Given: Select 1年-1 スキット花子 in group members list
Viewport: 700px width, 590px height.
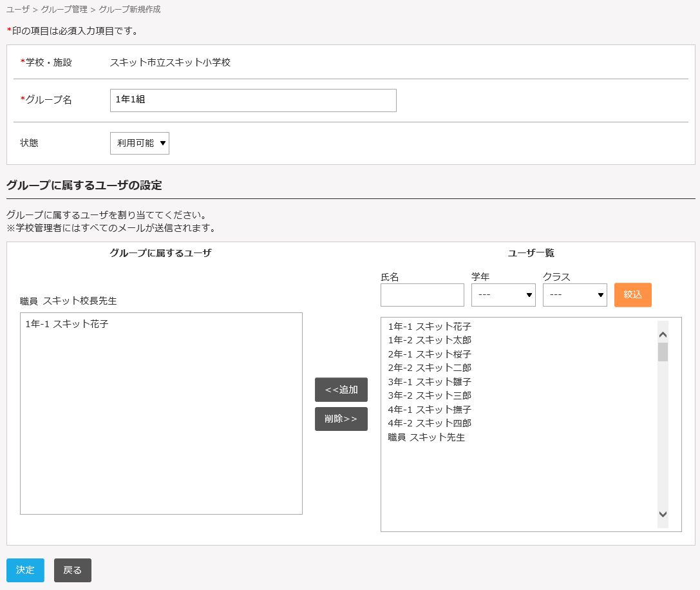Looking at the screenshot, I should coord(67,324).
